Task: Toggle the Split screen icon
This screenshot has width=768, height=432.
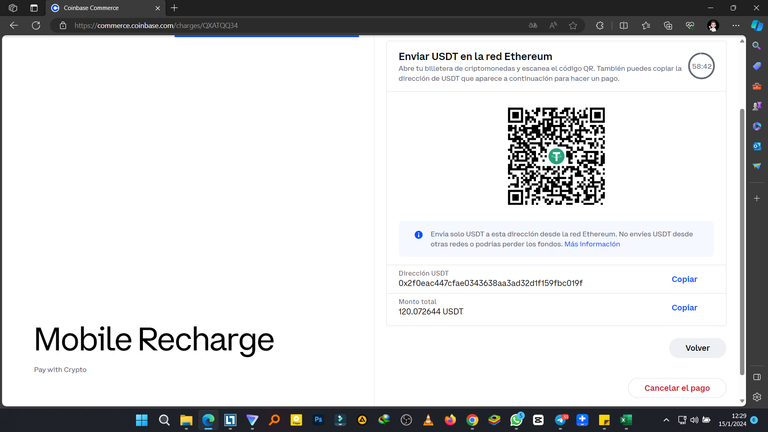Action: 624,25
